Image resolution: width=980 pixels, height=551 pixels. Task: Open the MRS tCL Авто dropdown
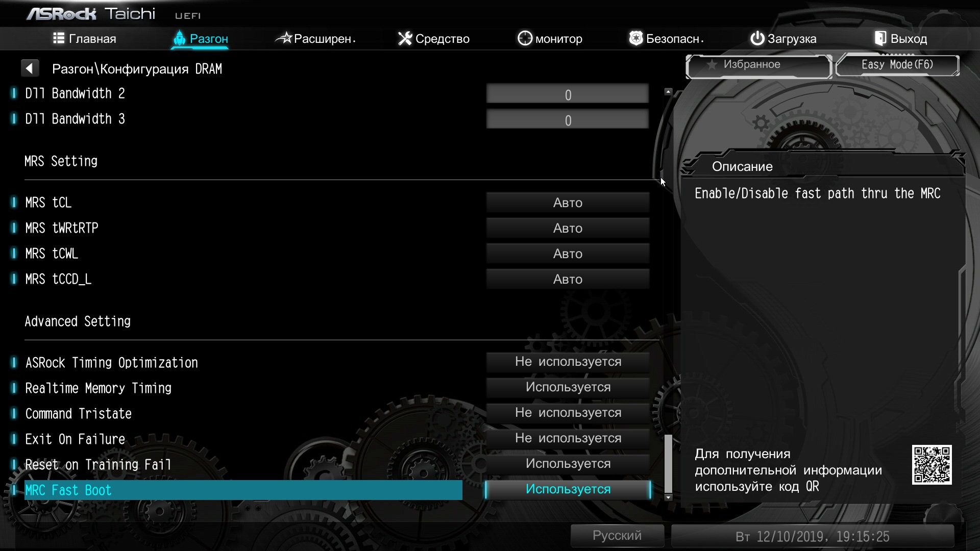click(x=568, y=203)
